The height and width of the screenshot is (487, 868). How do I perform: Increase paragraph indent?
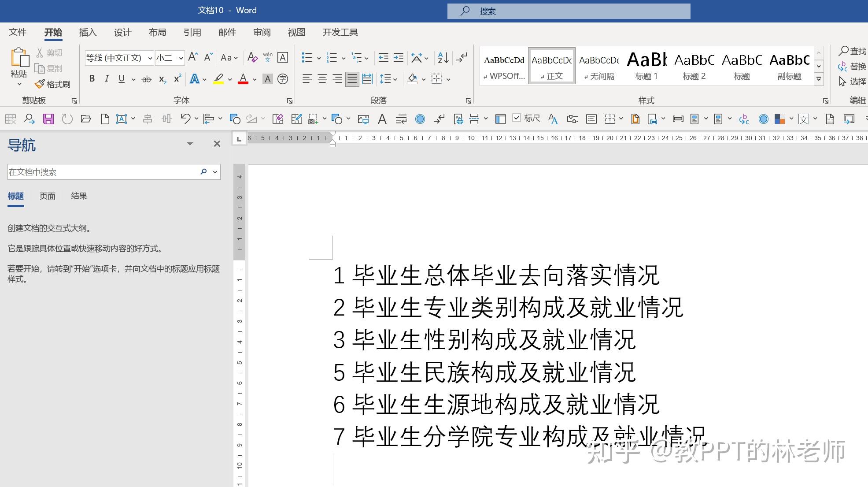399,58
